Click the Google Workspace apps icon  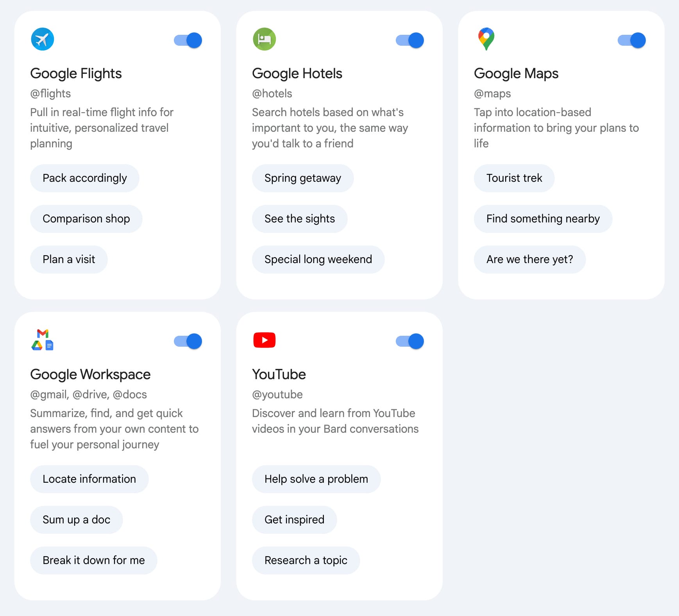pyautogui.click(x=42, y=340)
